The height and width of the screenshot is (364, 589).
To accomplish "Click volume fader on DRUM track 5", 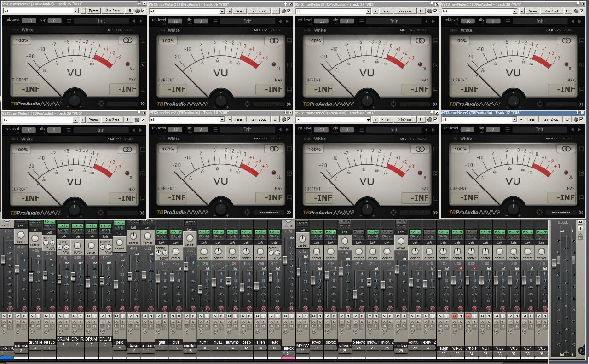I will [x=59, y=279].
